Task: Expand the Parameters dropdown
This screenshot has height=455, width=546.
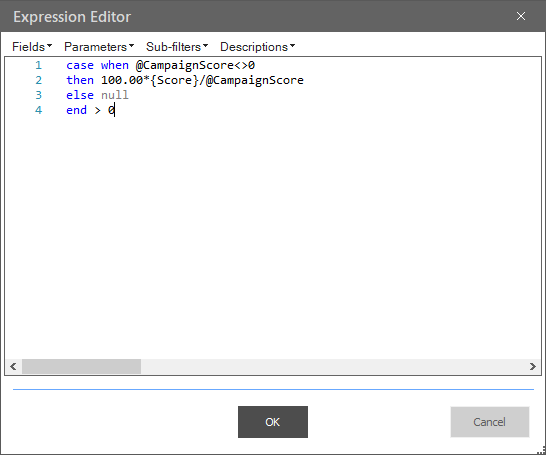Action: 99,47
